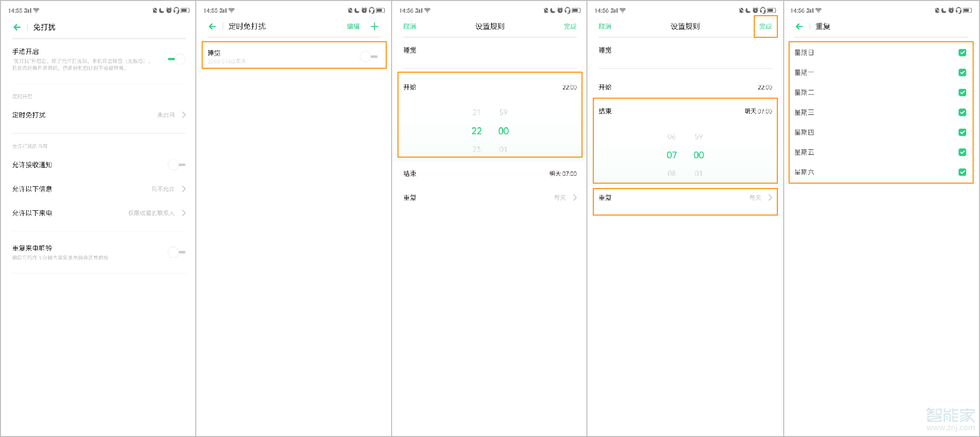980x437 pixels.
Task: Tap the back arrow beside 定时免打扰 title
Action: click(x=212, y=27)
